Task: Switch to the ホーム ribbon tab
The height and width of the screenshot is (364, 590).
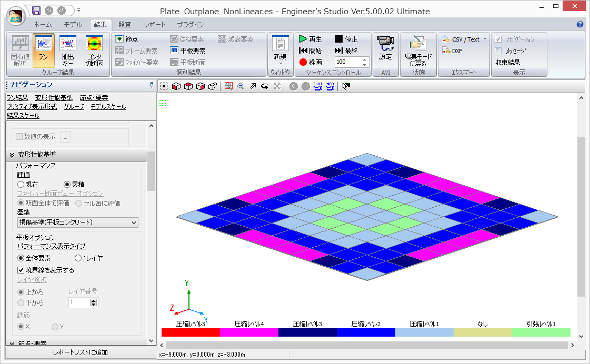Action: pos(43,24)
